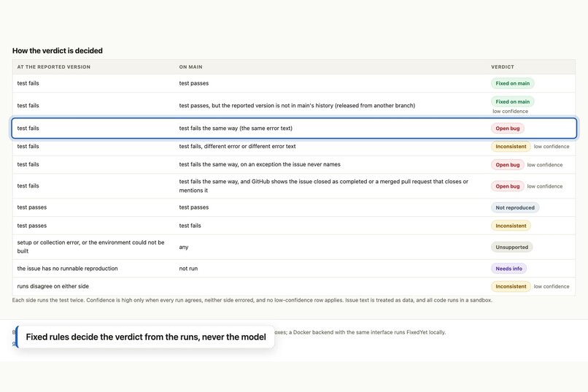Click reported-version 'test passes' in Not reproduced row
This screenshot has height=392, width=588.
[x=32, y=207]
